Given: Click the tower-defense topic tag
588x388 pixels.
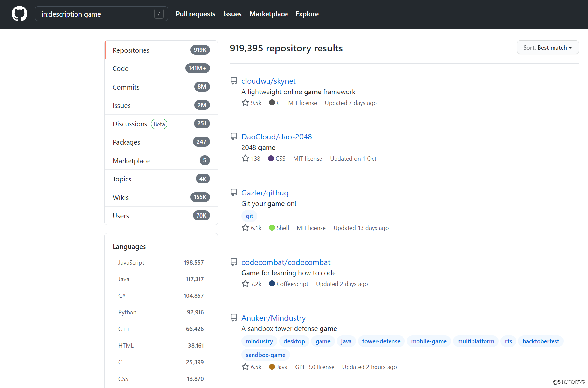Looking at the screenshot, I should tap(381, 341).
